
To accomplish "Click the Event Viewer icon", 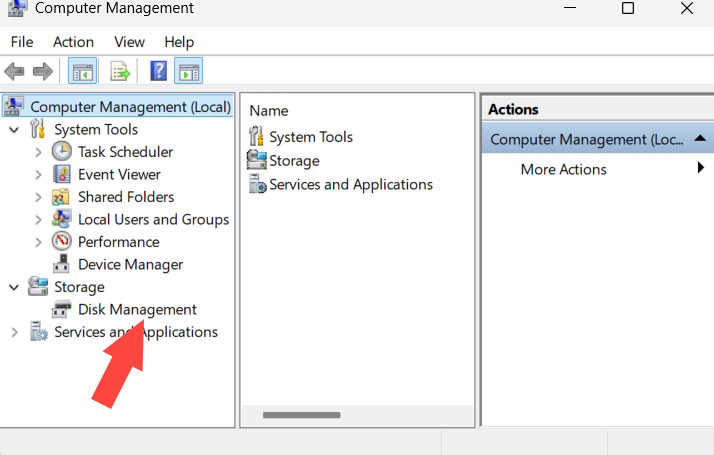I will (x=61, y=174).
